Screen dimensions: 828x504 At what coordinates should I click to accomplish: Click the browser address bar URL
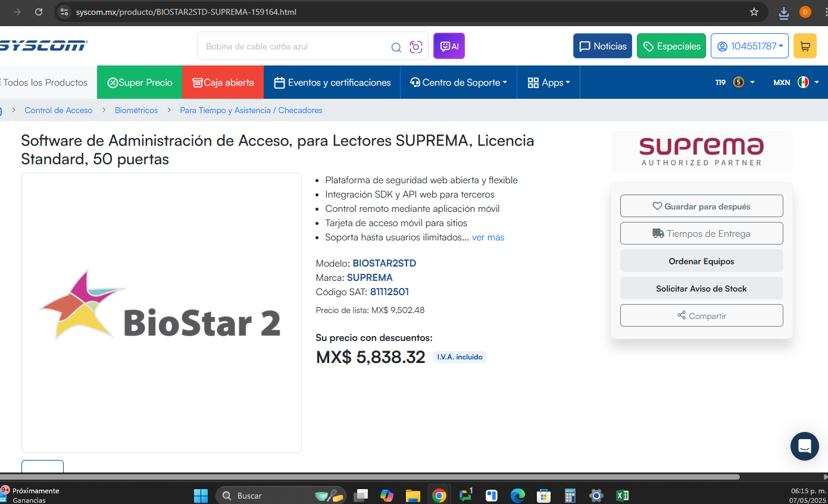(186, 12)
